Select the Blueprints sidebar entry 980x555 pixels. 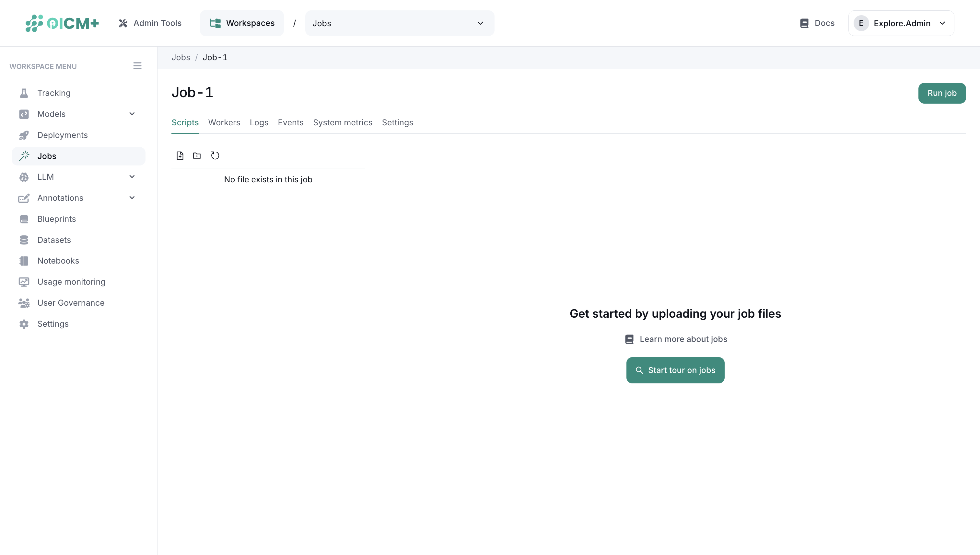click(56, 219)
